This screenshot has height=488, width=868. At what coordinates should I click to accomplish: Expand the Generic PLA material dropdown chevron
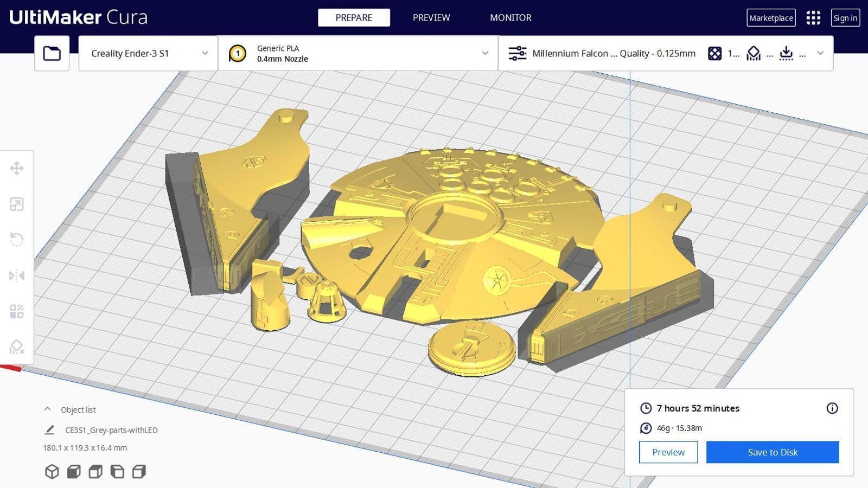point(485,53)
